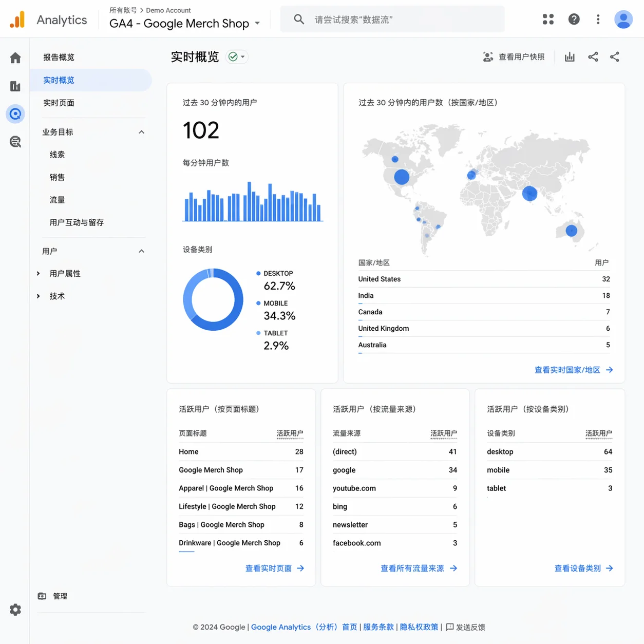Open the three-dot overflow menu at top right
Viewport: 644px width, 644px height.
(598, 19)
